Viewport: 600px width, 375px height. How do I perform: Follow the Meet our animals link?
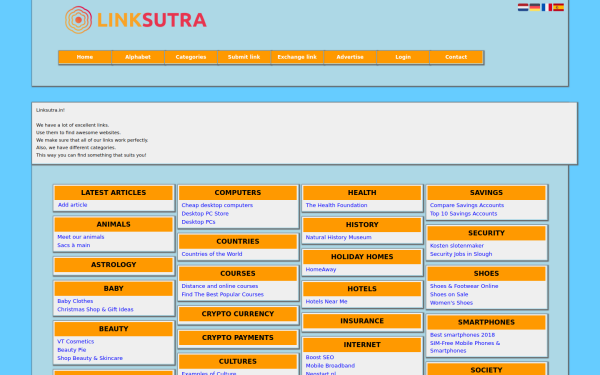81,237
